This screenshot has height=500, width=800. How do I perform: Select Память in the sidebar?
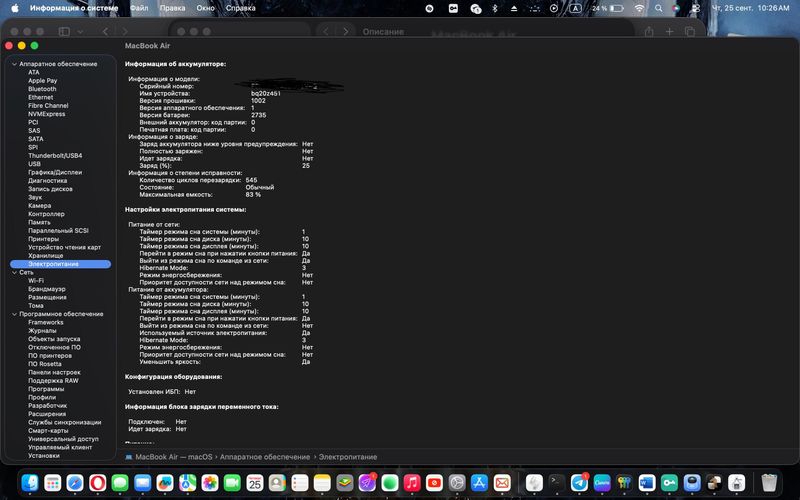coord(39,222)
